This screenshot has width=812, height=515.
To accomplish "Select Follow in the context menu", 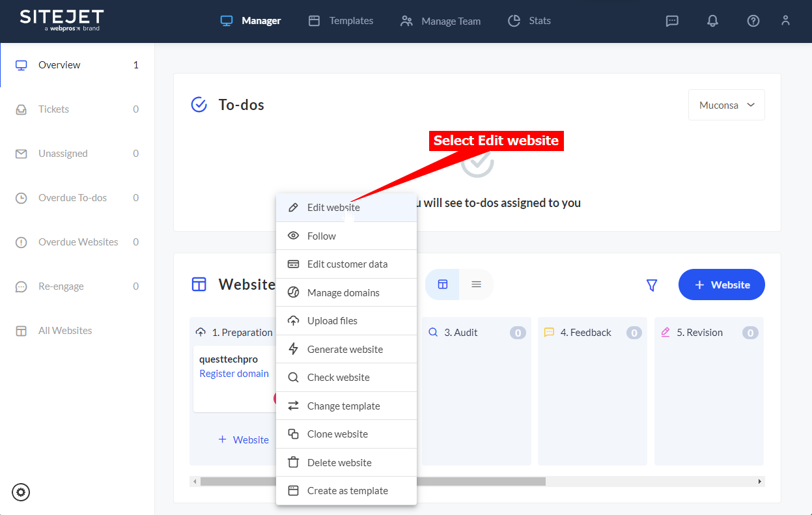I will [x=322, y=236].
